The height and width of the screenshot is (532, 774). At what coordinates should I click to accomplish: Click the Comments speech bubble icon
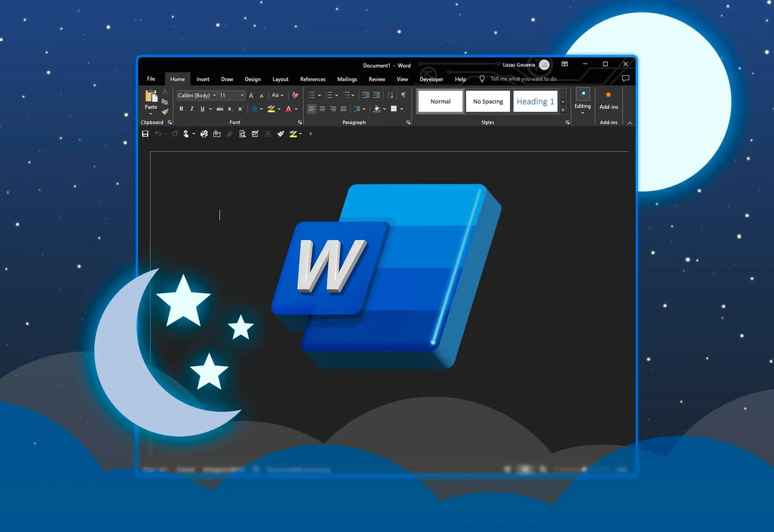[x=625, y=78]
